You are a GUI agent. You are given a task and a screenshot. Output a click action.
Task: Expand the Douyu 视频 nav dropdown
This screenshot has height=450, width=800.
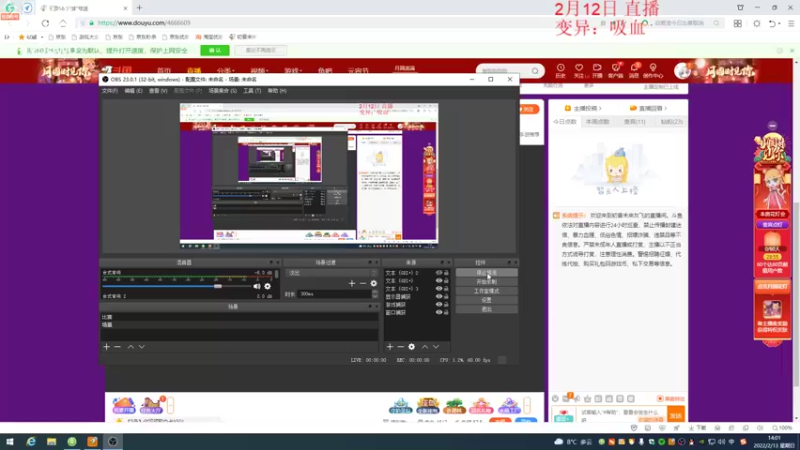[x=259, y=70]
